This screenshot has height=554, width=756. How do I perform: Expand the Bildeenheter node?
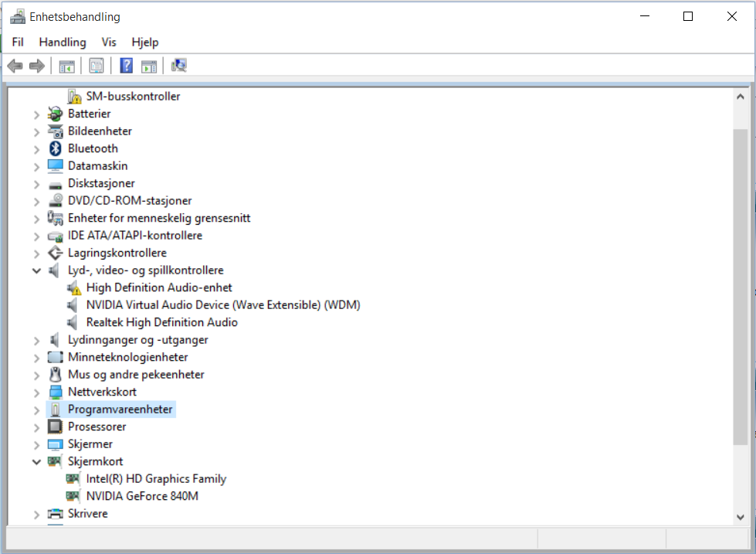pyautogui.click(x=36, y=132)
